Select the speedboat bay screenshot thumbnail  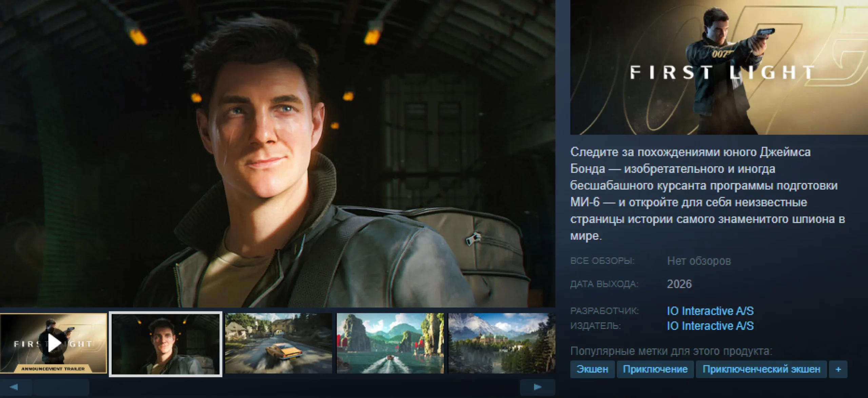390,343
